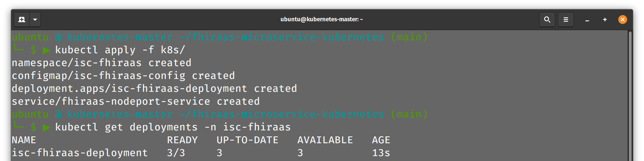Image resolution: width=644 pixels, height=161 pixels.
Task: Click the NAME column header
Action: click(24, 140)
